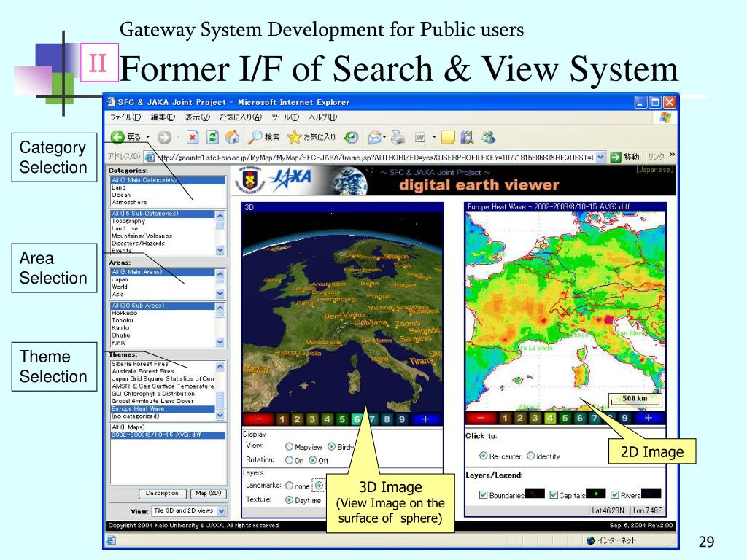Click the Stop loading icon
The height and width of the screenshot is (560, 747).
point(192,137)
